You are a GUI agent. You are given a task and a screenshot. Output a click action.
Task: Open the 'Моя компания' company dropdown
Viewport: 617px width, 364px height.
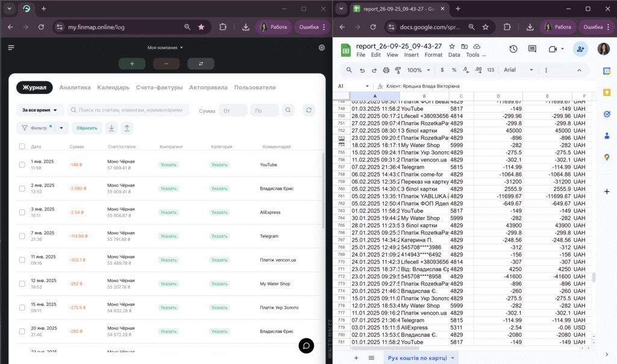166,48
